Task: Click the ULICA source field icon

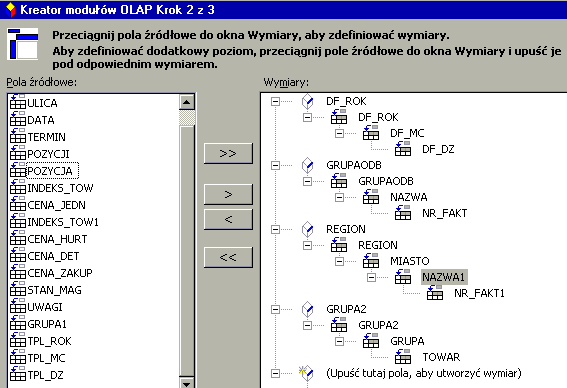Action: (17, 102)
